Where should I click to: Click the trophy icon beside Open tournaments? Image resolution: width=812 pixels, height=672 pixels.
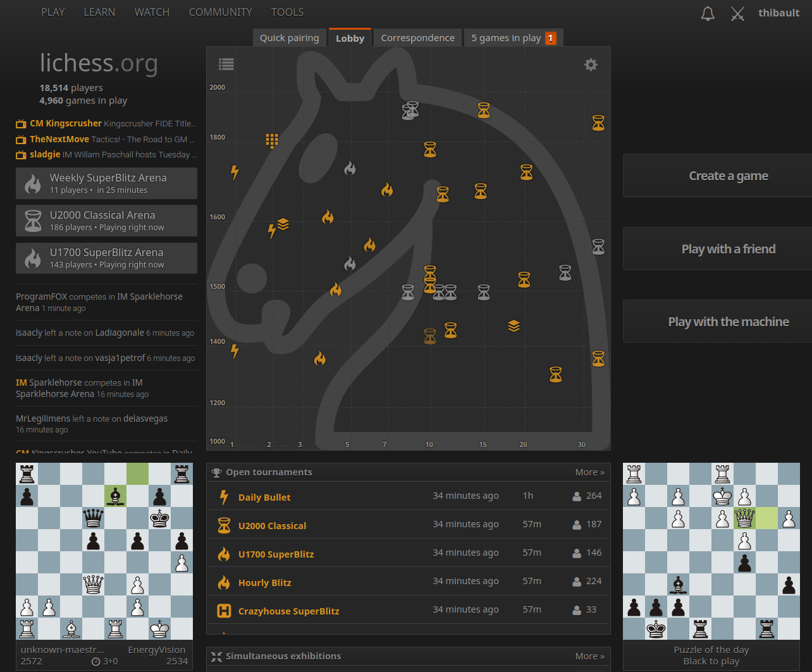click(x=216, y=472)
